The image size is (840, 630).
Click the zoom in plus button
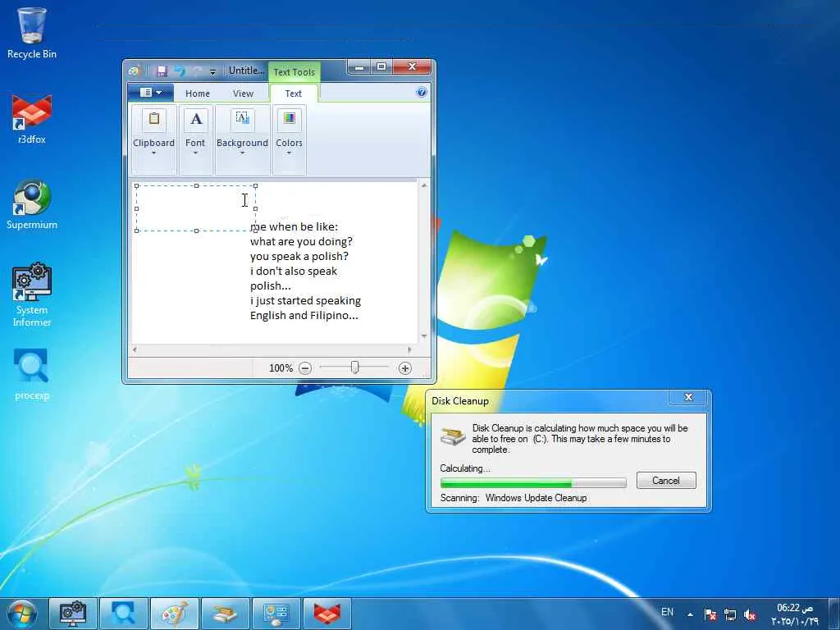pyautogui.click(x=405, y=368)
